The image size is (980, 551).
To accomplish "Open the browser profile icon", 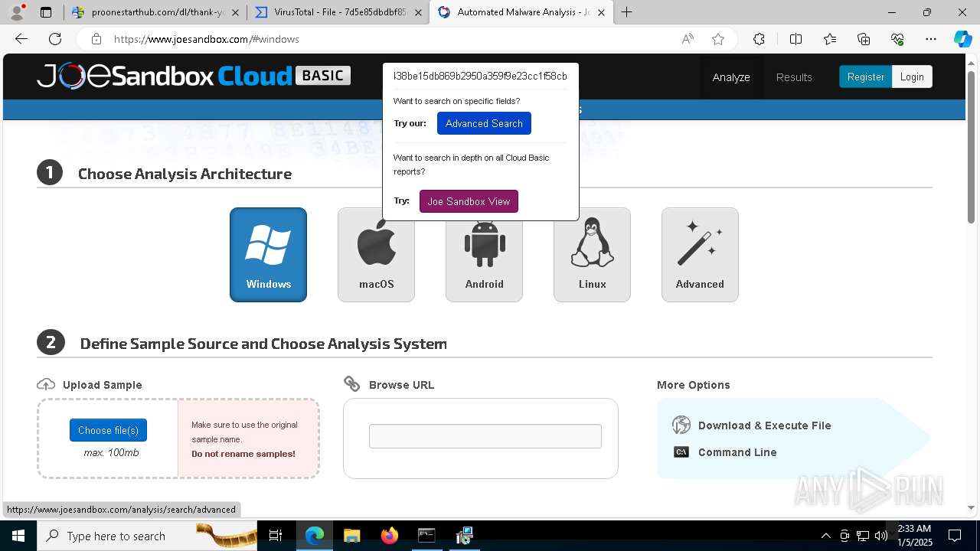I will point(17,12).
